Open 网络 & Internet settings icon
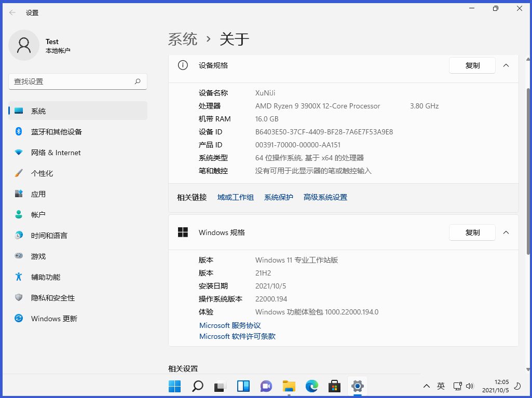Screen dimensions: 532x398 pyautogui.click(x=19, y=153)
